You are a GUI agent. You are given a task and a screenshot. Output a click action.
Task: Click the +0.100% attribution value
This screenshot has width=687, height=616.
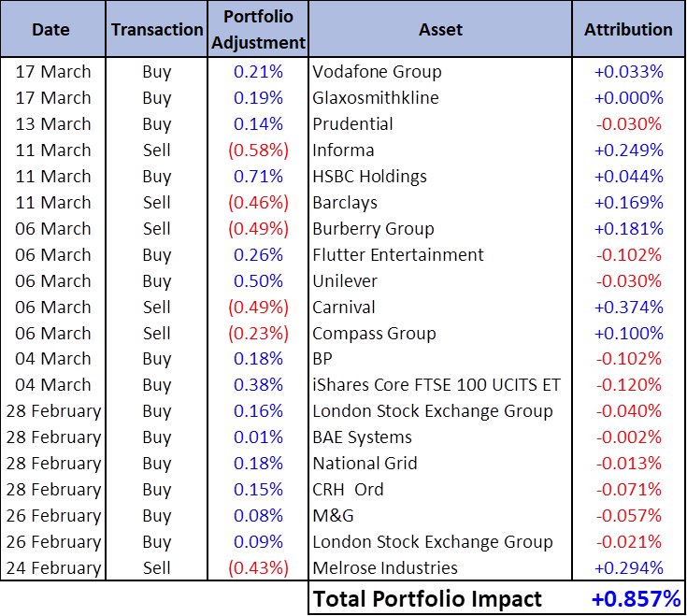coord(629,334)
